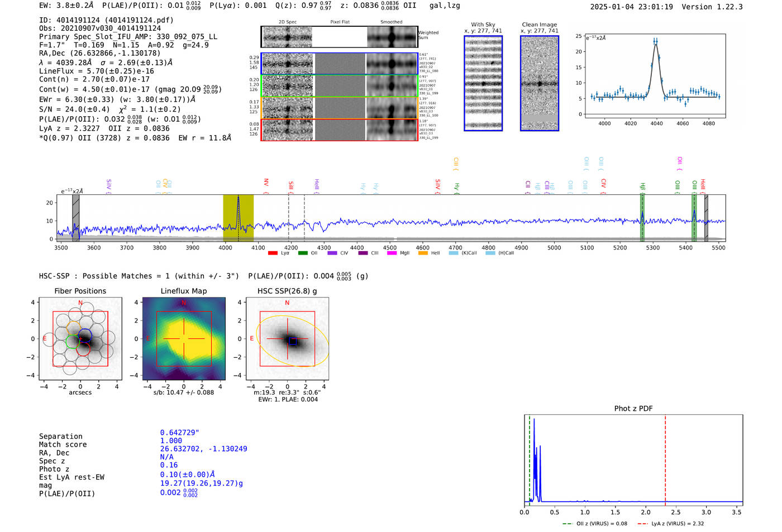This screenshot has width=782, height=532.
Task: Click the red Lyα legend swatch
Action: click(273, 253)
